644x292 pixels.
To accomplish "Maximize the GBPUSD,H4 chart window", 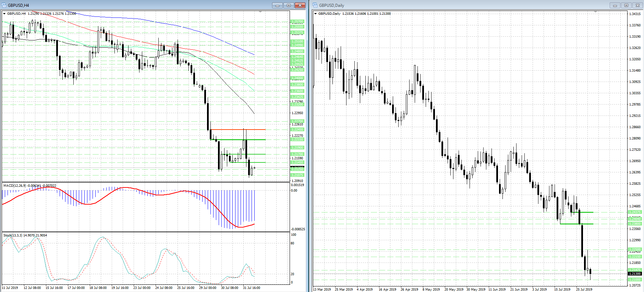I will tap(289, 5).
